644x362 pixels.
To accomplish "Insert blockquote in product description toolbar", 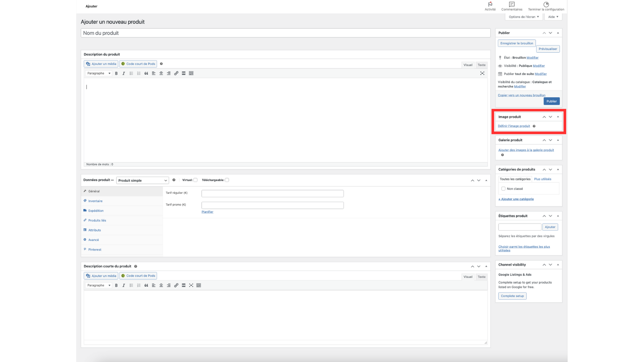I will [x=146, y=73].
